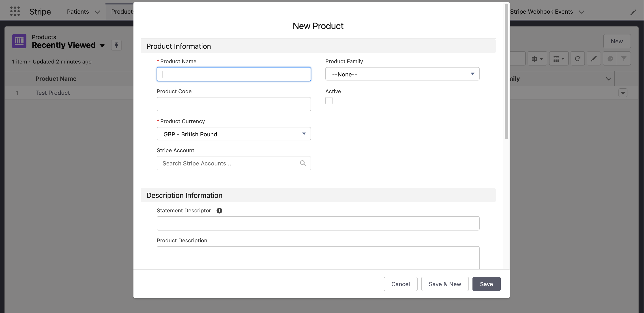Open the Product Currency dropdown

234,134
